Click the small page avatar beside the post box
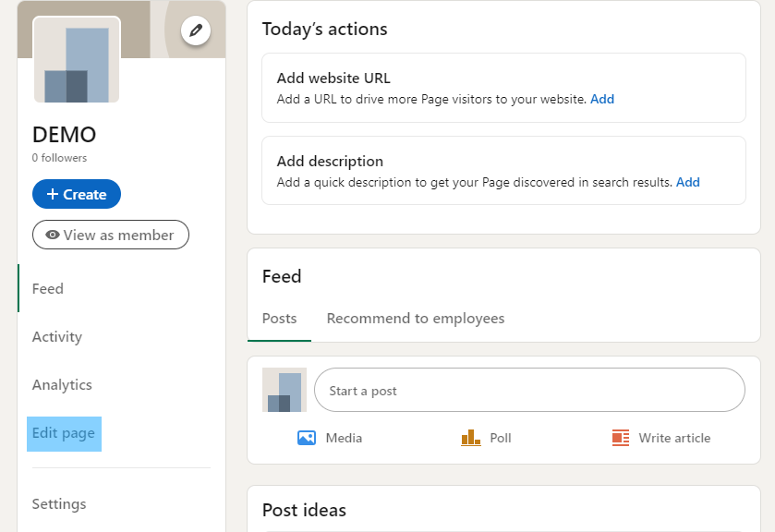 point(284,390)
